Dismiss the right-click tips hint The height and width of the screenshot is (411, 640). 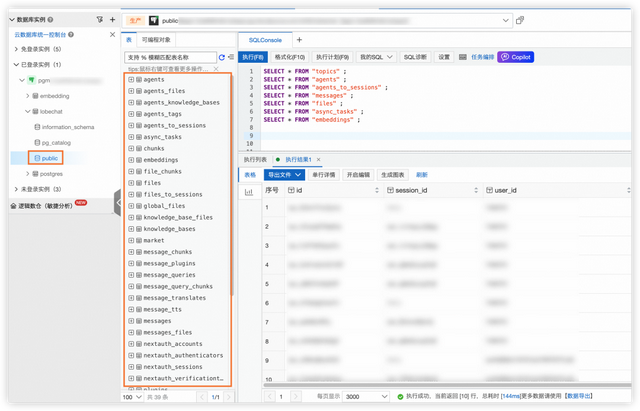pyautogui.click(x=216, y=69)
